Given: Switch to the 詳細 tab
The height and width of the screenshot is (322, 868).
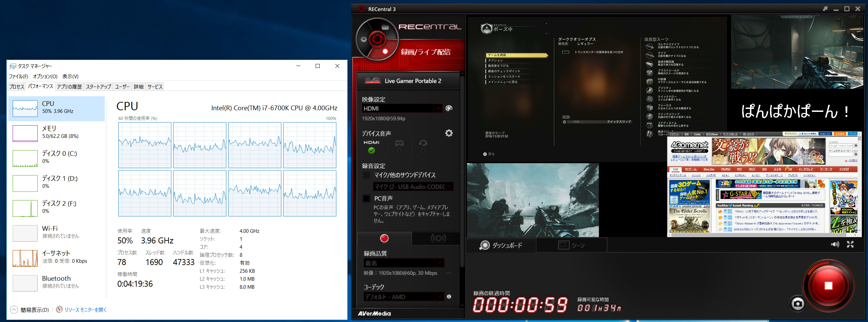Looking at the screenshot, I should [138, 87].
